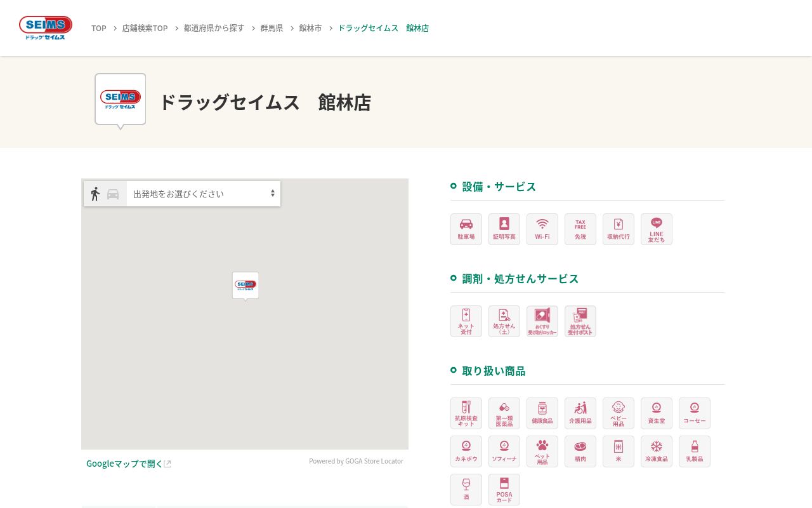Click the おくすり受け取りロッカー icon
The width and height of the screenshot is (812, 508).
pos(542,321)
